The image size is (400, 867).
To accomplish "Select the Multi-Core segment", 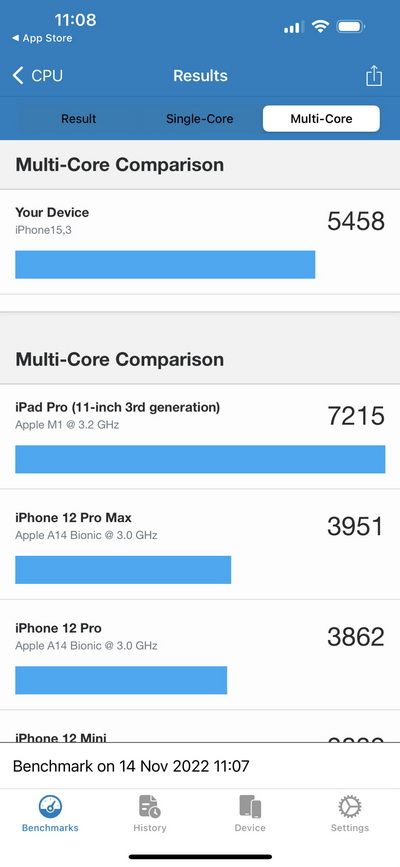I will tap(321, 119).
